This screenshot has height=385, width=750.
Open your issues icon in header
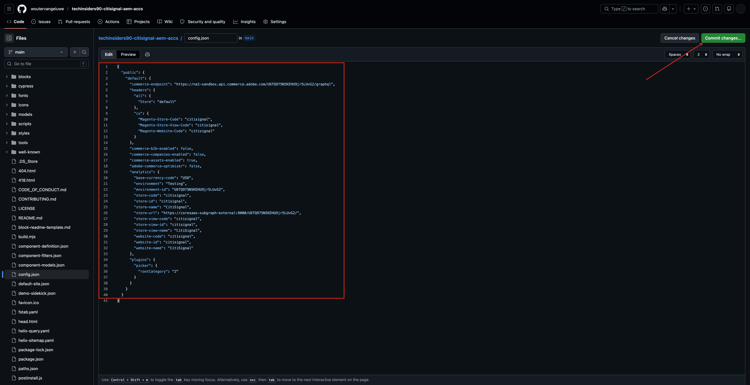[x=706, y=9]
